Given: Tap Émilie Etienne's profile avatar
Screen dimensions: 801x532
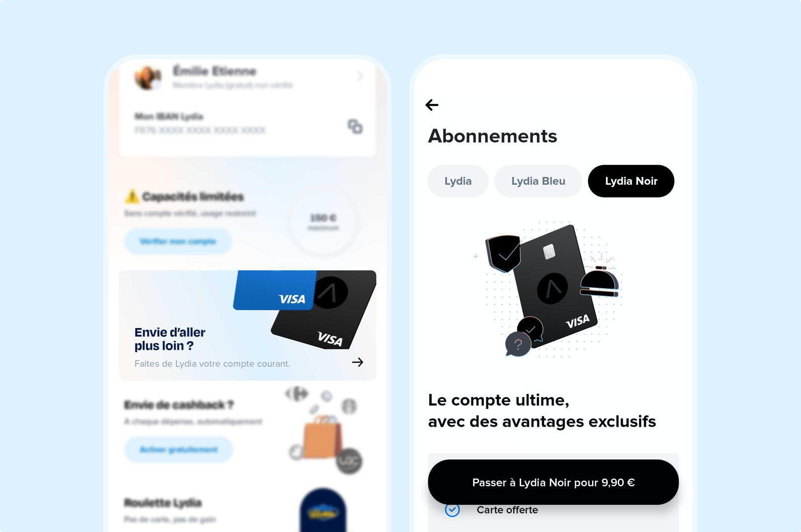Looking at the screenshot, I should 147,77.
